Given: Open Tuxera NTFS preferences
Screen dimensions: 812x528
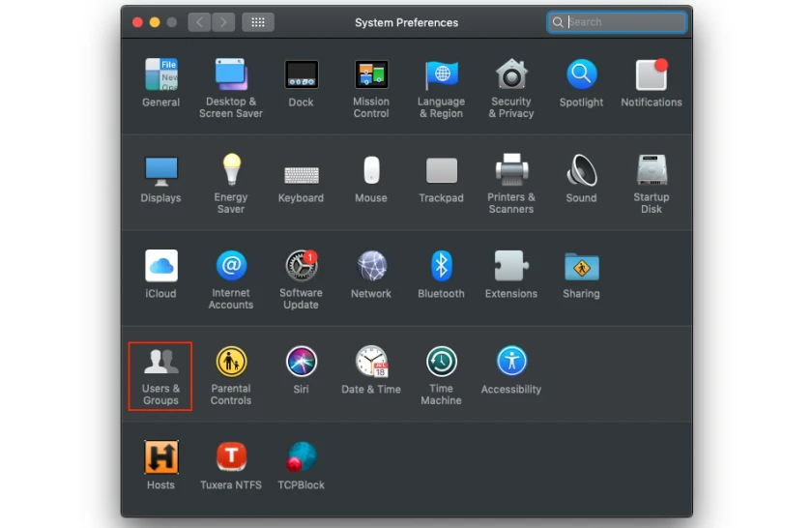Looking at the screenshot, I should click(x=231, y=465).
